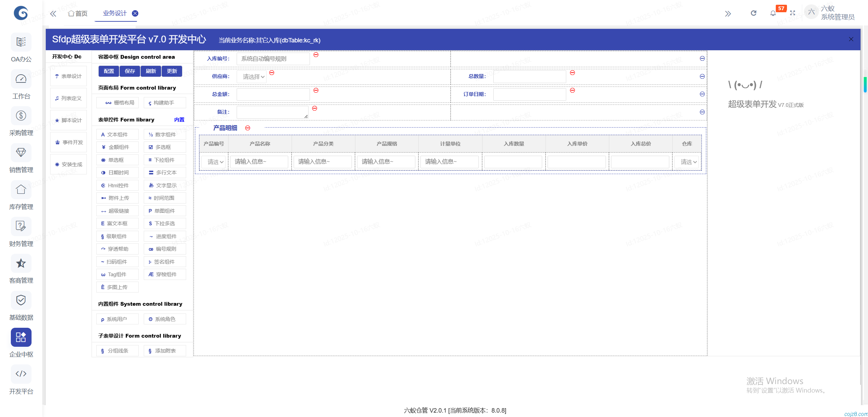The height and width of the screenshot is (417, 868).
Task: Click the 基础数据 shield icon
Action: coord(21,300)
